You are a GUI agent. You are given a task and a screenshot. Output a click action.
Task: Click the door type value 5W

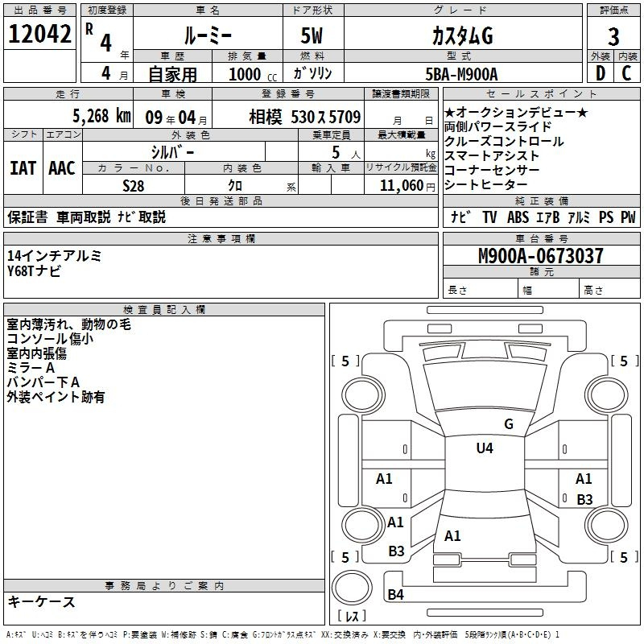coord(312,35)
